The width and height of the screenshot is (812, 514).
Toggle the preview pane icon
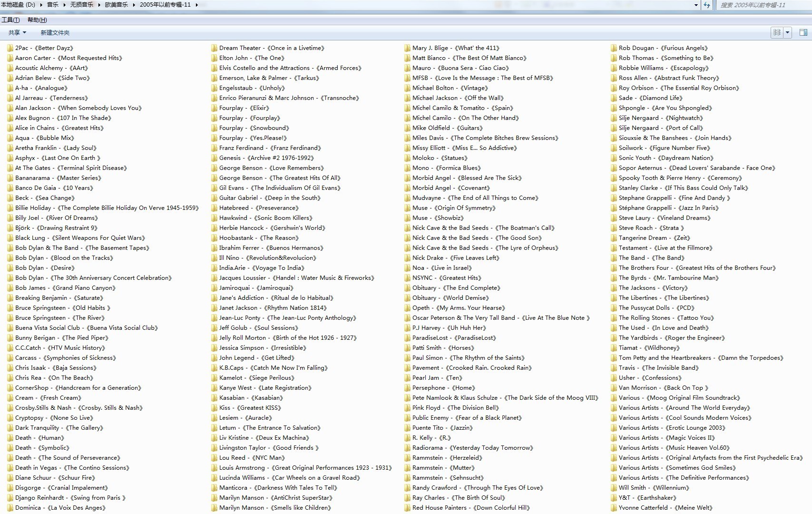(803, 32)
